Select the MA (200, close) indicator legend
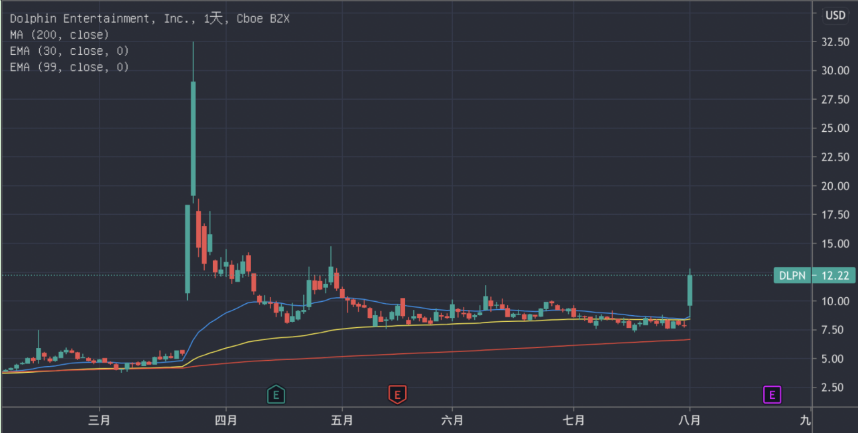This screenshot has width=858, height=433. [x=59, y=34]
